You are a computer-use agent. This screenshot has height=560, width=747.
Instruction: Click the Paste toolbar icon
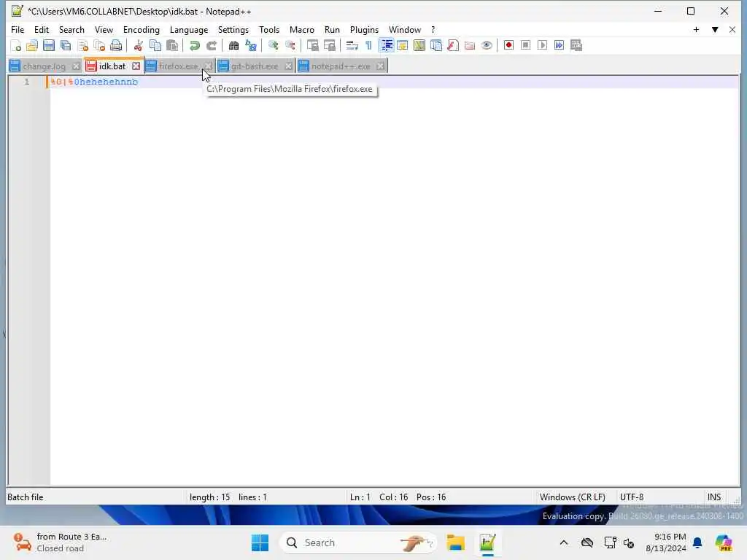pos(172,45)
